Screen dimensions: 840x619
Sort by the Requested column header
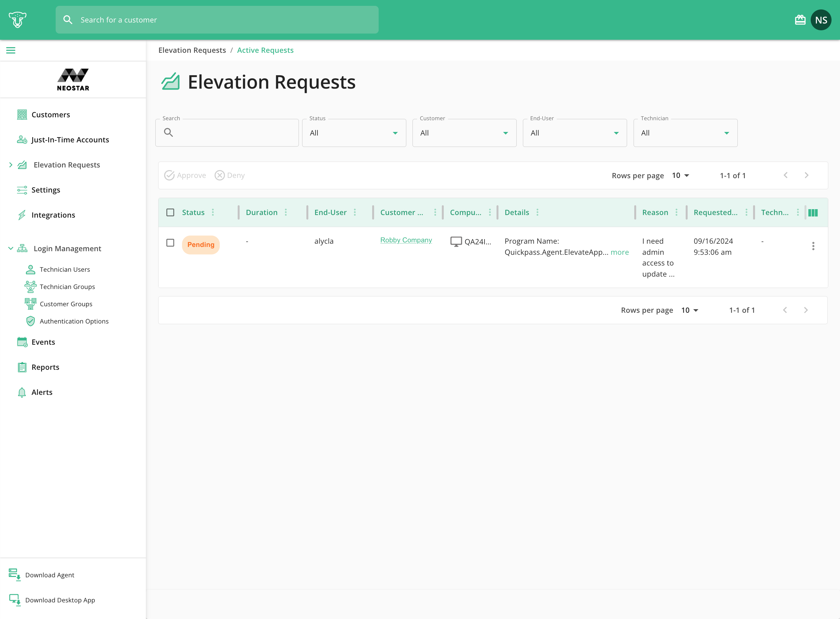(715, 212)
